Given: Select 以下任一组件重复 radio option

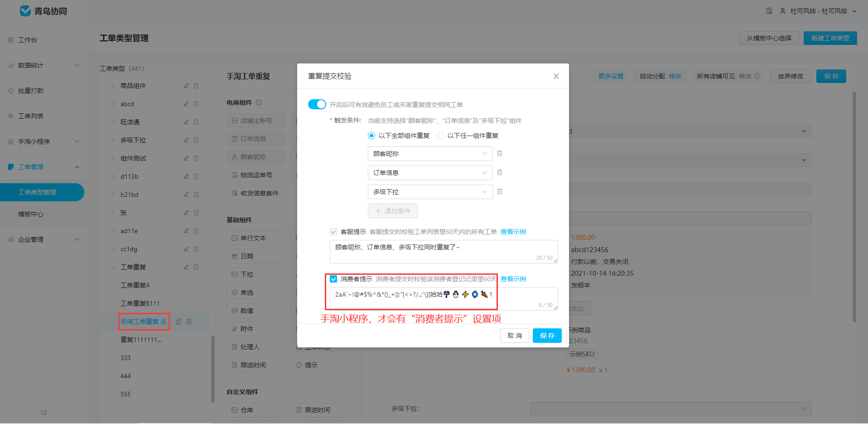Looking at the screenshot, I should [x=468, y=136].
